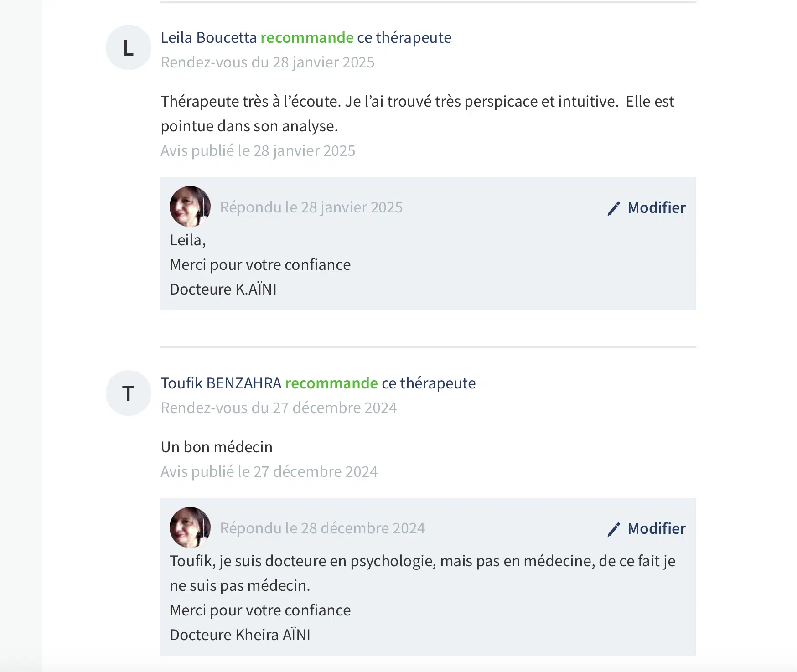Click 'Avis publié le 28 janvier 2025' text
Viewport: 797px width, 672px height.
pos(258,150)
